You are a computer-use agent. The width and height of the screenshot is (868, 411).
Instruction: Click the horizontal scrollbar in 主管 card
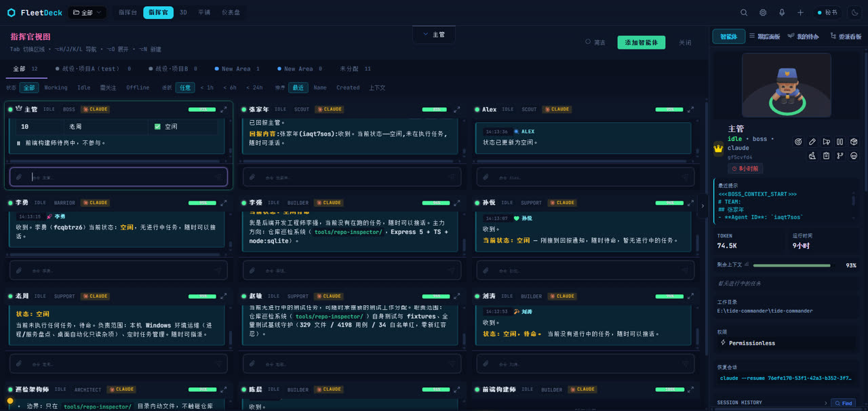(114, 161)
